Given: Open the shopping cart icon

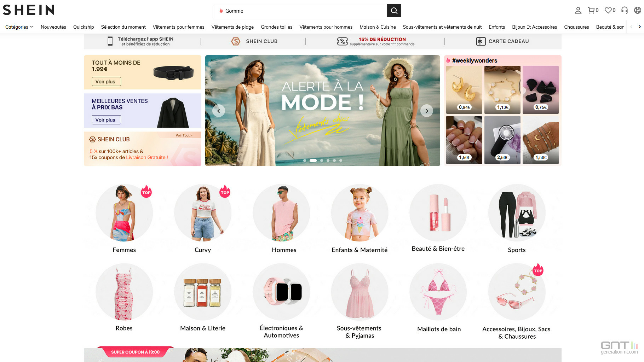Looking at the screenshot, I should tap(591, 10).
